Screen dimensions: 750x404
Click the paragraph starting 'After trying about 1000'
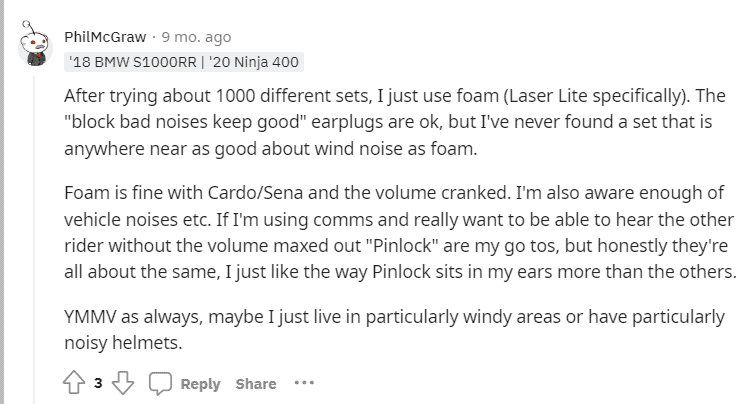tap(395, 122)
